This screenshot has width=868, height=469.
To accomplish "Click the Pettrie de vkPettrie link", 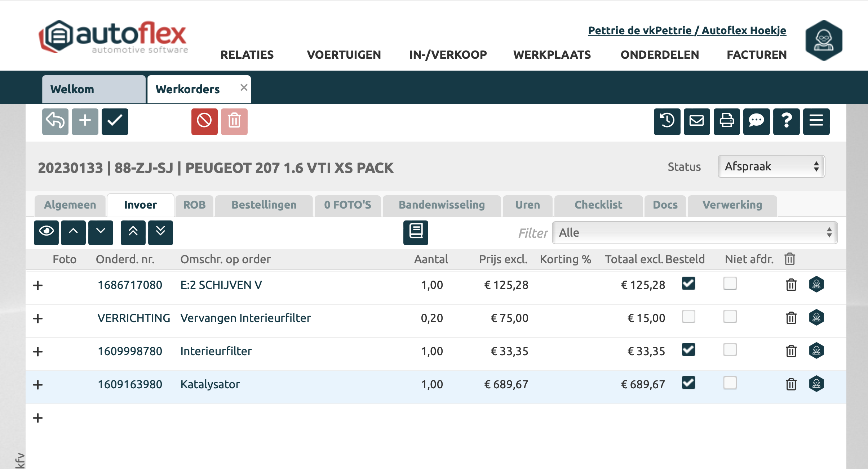I will (x=687, y=30).
